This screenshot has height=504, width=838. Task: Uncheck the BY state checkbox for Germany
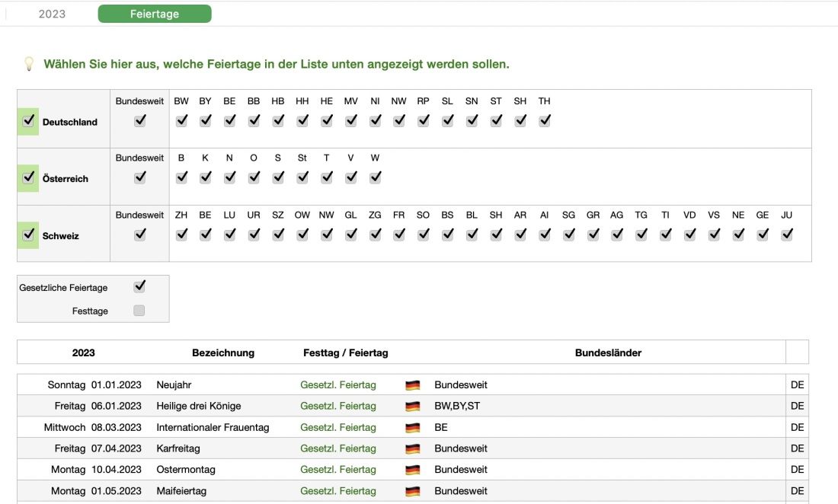click(206, 120)
